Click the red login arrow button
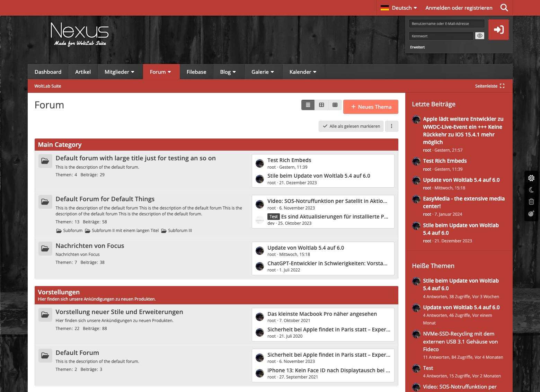540x392 pixels. 498,30
